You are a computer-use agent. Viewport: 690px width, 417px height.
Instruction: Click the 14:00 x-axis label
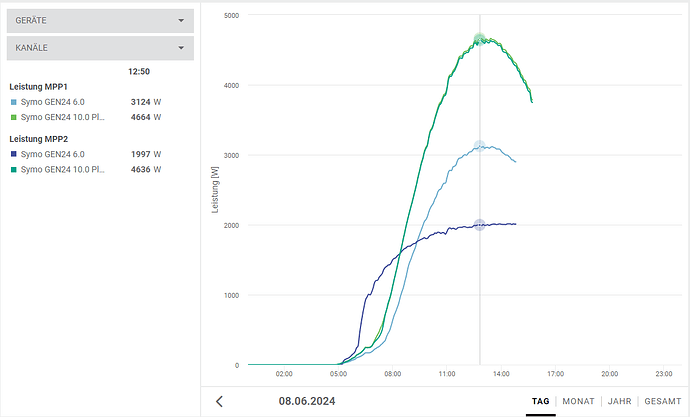tap(501, 374)
